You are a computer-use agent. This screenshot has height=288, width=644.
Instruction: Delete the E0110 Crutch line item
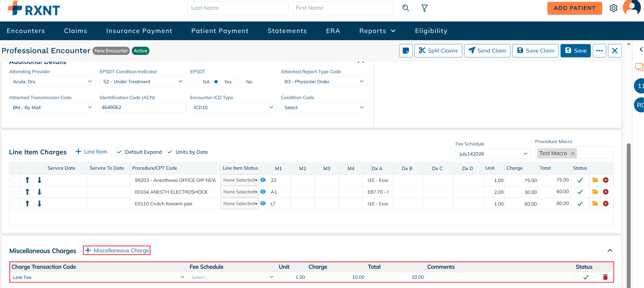(606, 203)
